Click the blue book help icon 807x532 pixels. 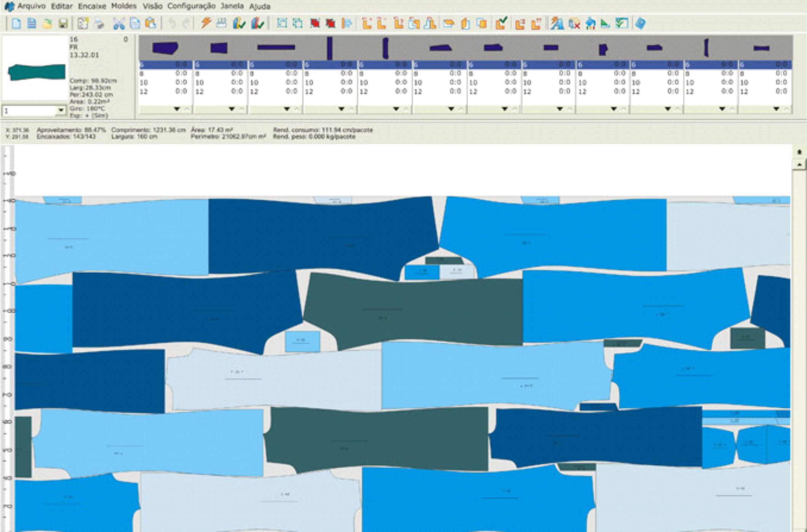(641, 24)
